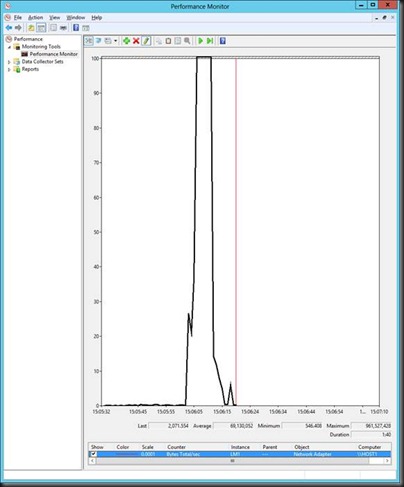This screenshot has height=487, width=404.
Task: Toggle the Highlight pencil icon
Action: click(146, 41)
